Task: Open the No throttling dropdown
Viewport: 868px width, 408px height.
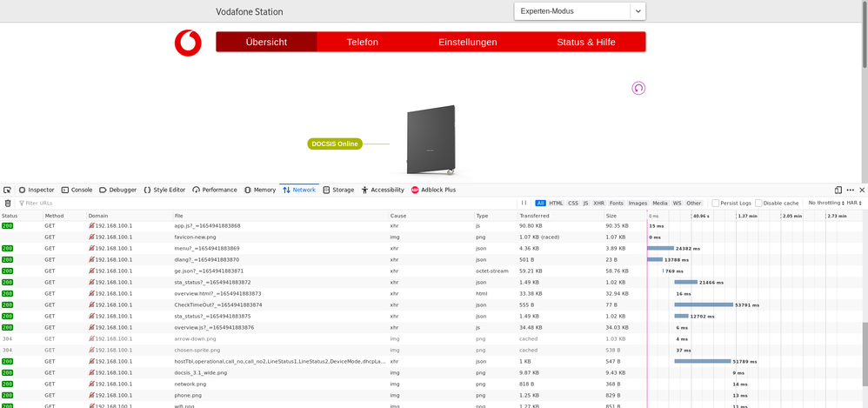Action: 826,204
